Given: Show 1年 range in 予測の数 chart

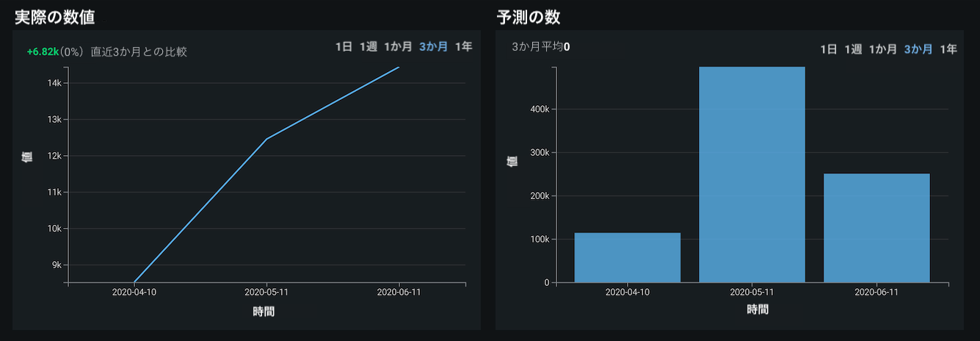Looking at the screenshot, I should (x=948, y=49).
